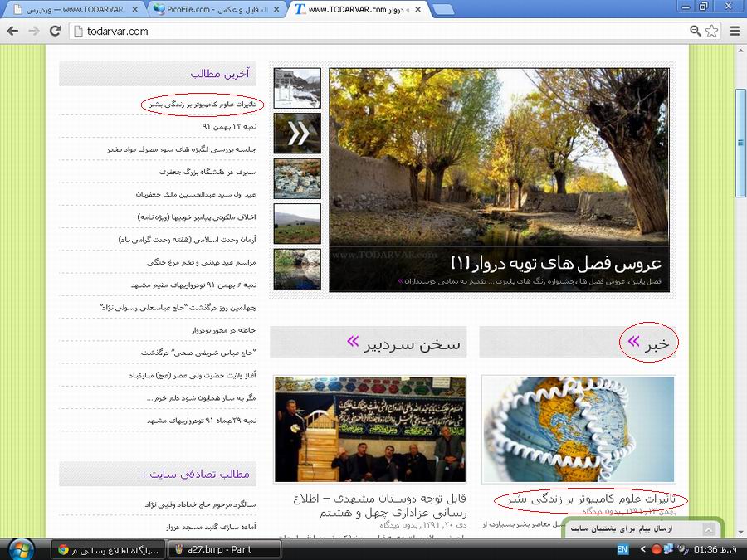Open the mourning ceremony photo
The width and height of the screenshot is (747, 560).
click(369, 430)
